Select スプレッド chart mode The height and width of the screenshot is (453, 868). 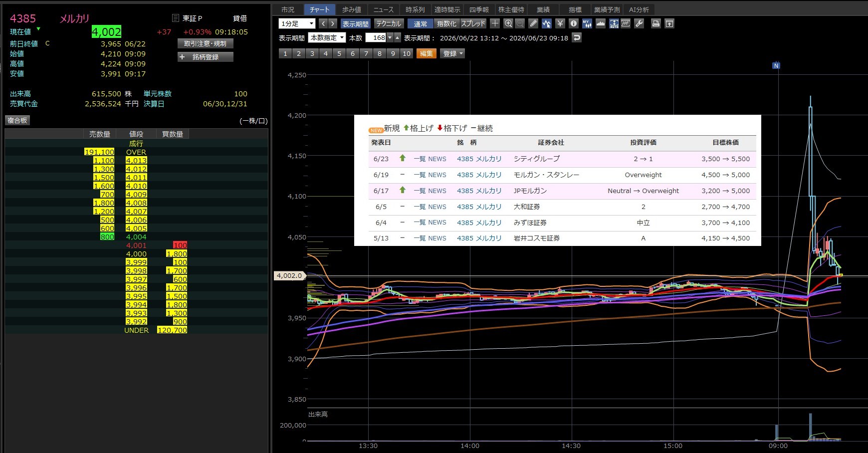(473, 23)
